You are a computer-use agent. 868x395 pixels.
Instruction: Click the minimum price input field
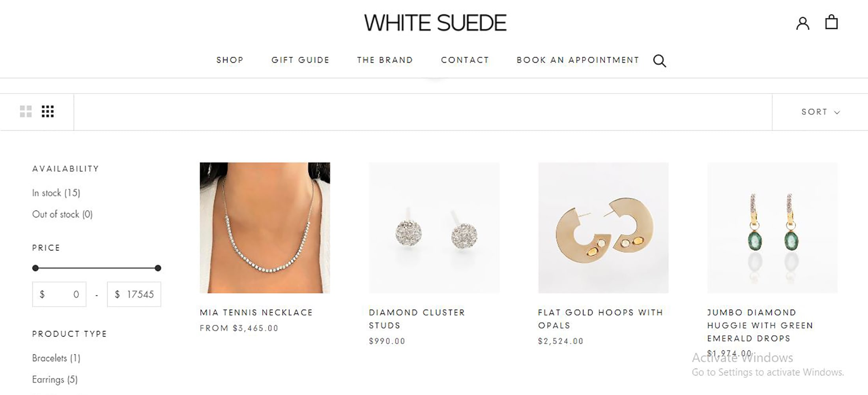pyautogui.click(x=59, y=294)
